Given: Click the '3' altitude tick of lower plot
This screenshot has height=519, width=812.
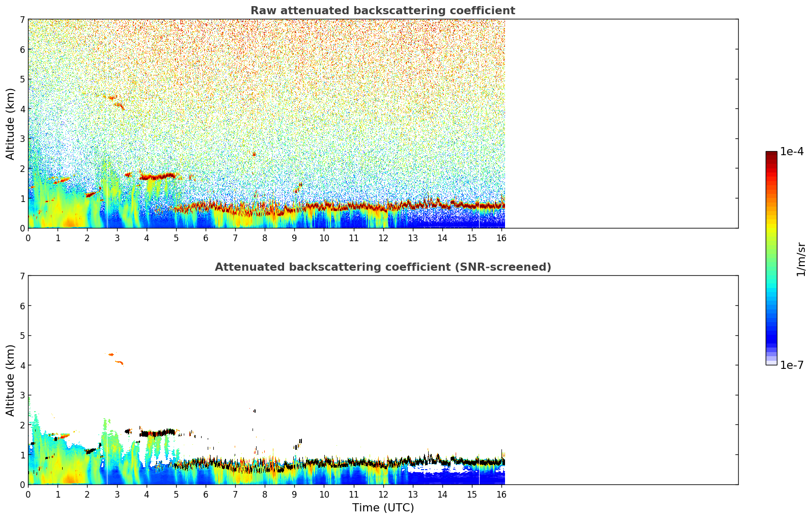Looking at the screenshot, I should click(22, 395).
